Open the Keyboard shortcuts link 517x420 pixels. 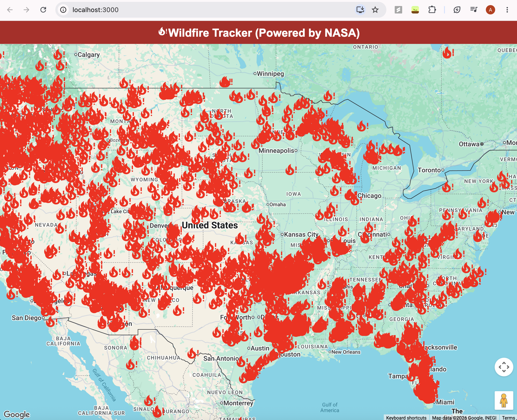[x=406, y=418]
